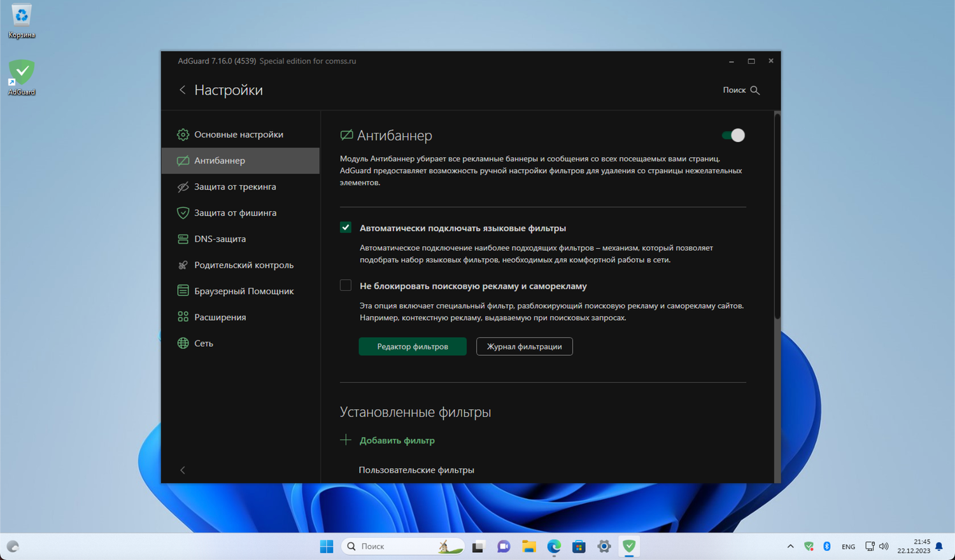Click the settings page vertical scrollbar thumb

[x=777, y=216]
